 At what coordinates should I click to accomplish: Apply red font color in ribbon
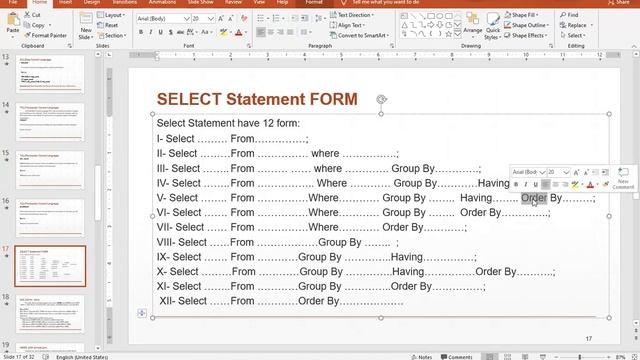(239, 33)
